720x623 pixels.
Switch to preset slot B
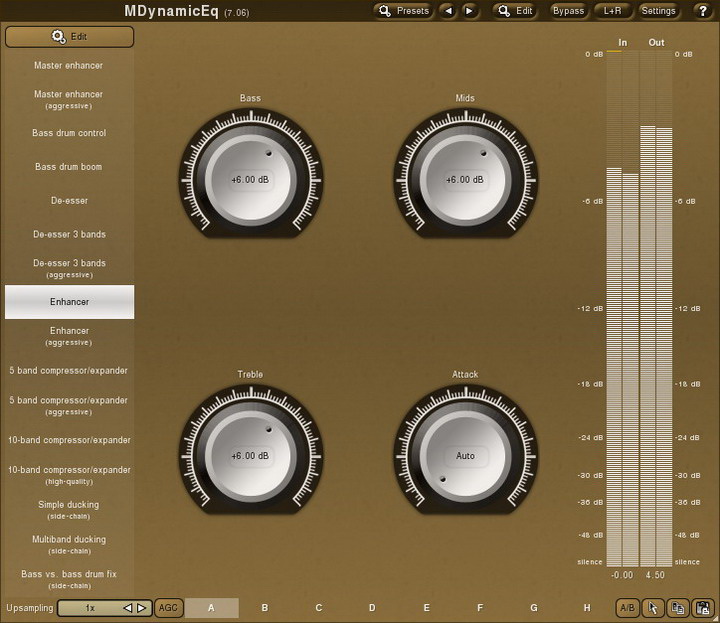tap(265, 607)
